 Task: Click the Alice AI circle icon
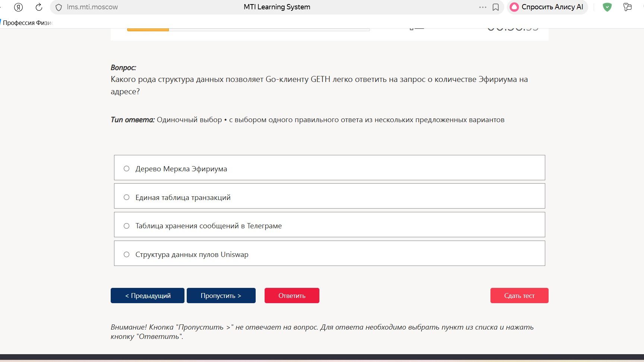514,7
